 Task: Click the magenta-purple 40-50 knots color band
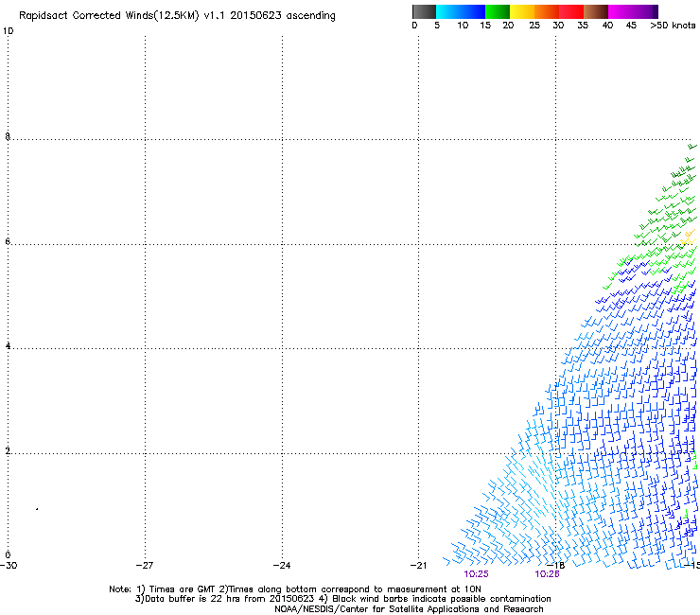633,11
